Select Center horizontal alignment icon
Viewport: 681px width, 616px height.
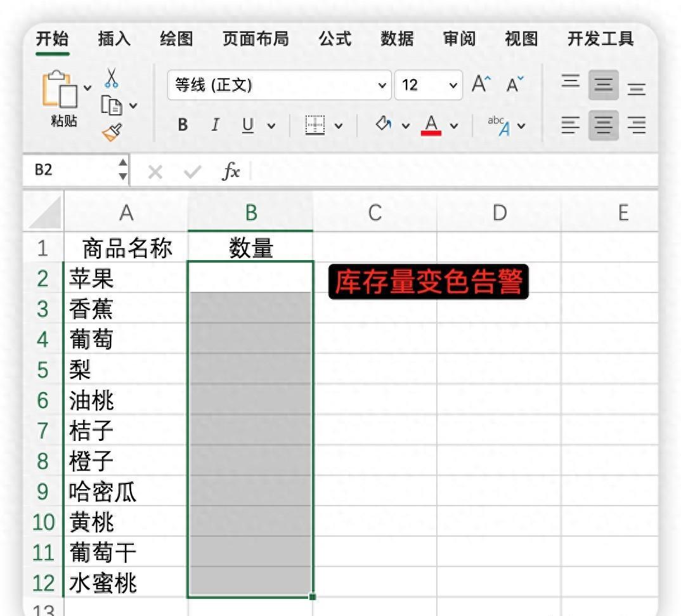604,126
